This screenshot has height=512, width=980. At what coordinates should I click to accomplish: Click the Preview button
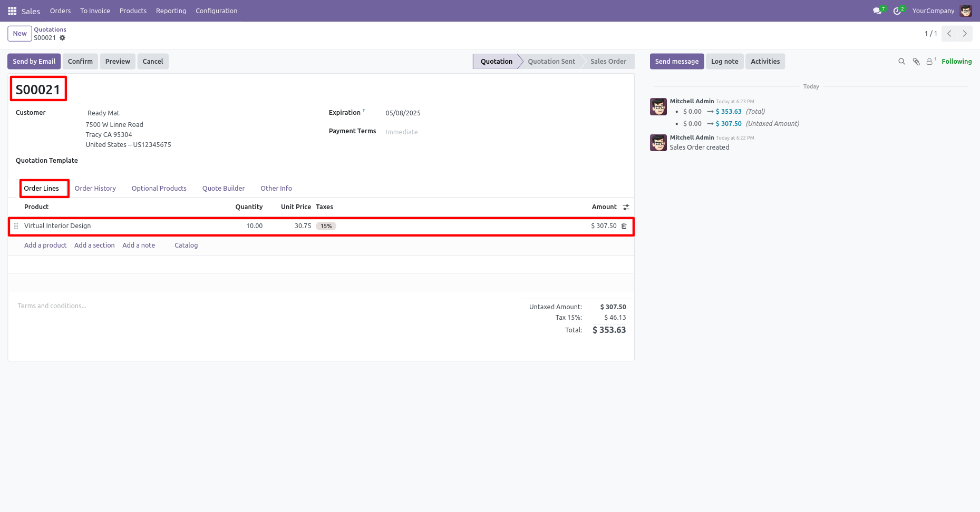(x=118, y=62)
